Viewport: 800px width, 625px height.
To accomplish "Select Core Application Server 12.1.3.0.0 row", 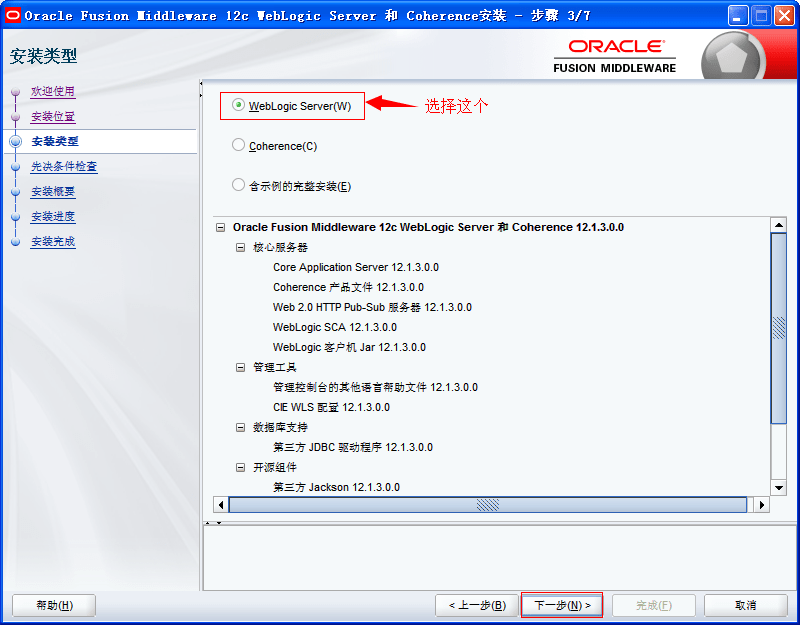I will 356,267.
